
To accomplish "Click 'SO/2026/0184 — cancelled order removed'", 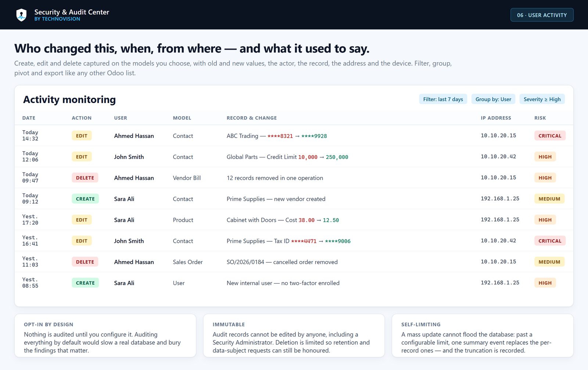I will [282, 262].
